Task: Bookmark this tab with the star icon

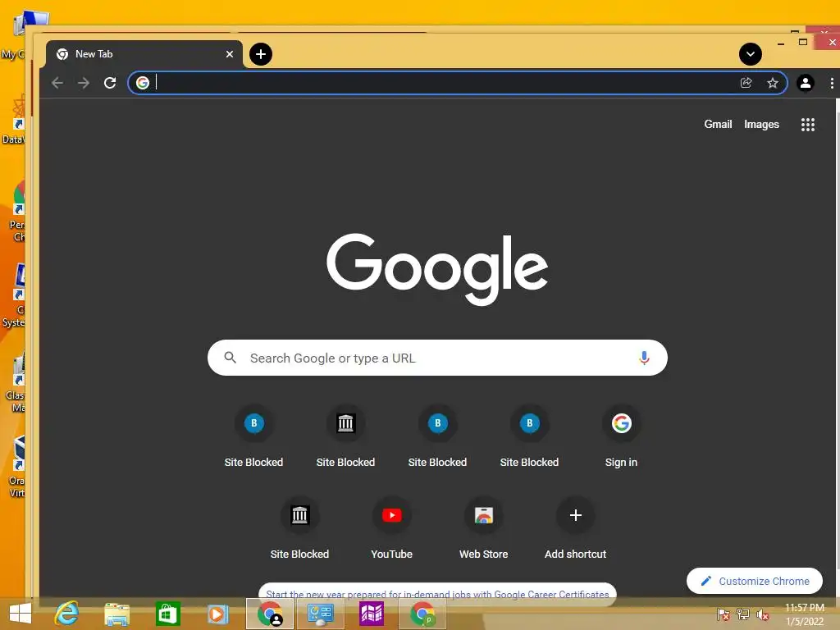Action: 773,83
